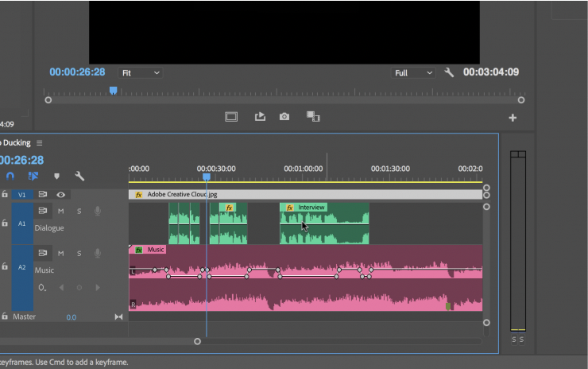Click the fx badge on Music clip
588x369 pixels.
coord(139,250)
